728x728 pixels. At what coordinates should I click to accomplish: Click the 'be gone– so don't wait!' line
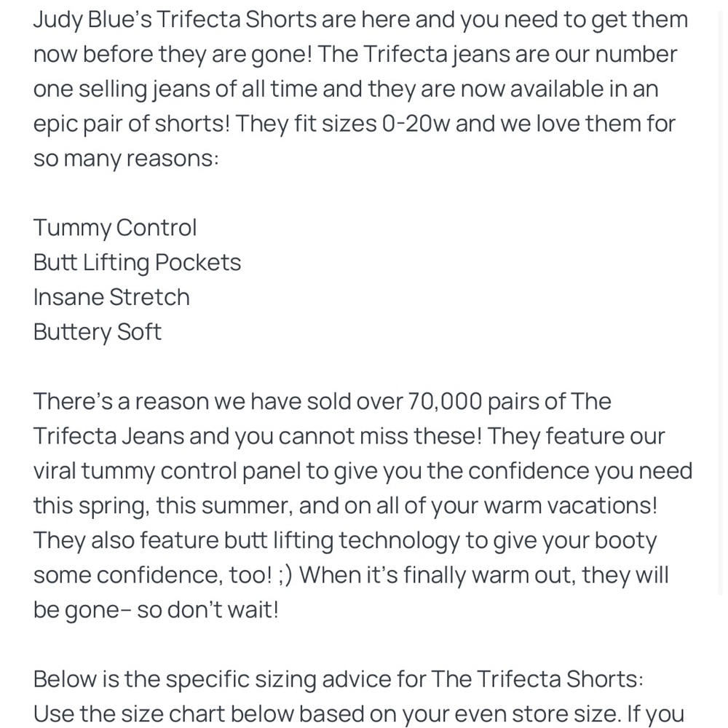pos(156,609)
